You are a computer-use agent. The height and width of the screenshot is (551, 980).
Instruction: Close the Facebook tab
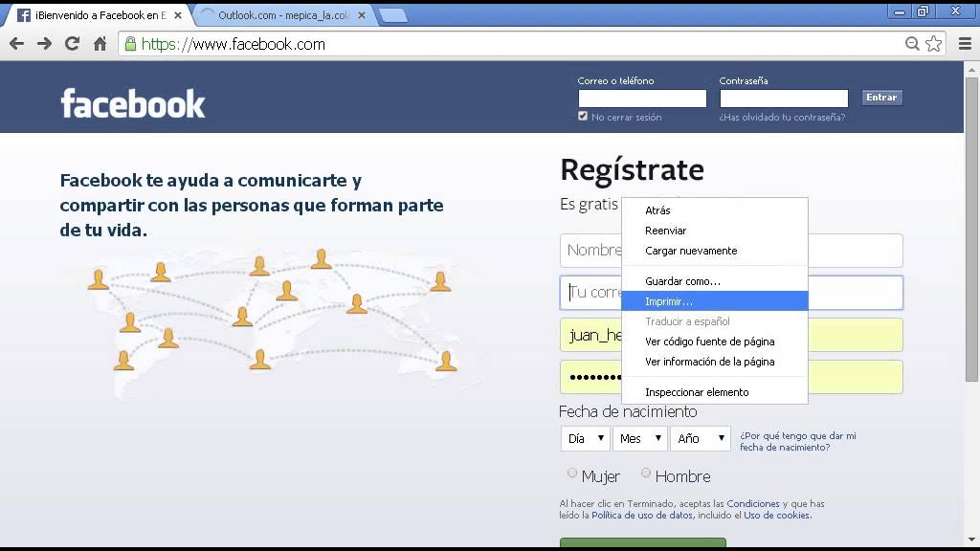178,15
